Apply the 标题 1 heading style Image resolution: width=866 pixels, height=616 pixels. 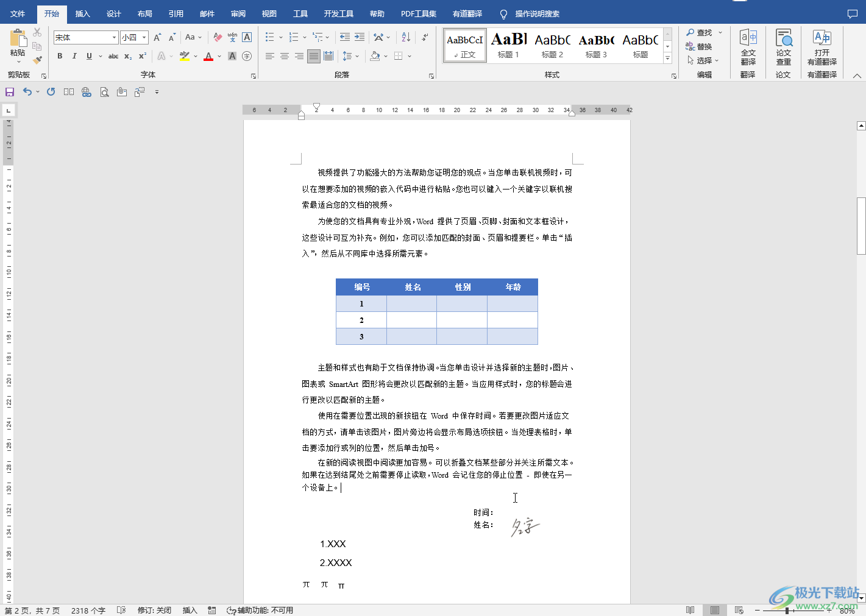[x=508, y=45]
